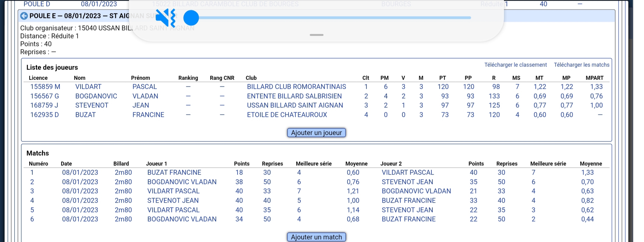The height and width of the screenshot is (242, 644).
Task: Click the MPART column header
Action: point(594,78)
